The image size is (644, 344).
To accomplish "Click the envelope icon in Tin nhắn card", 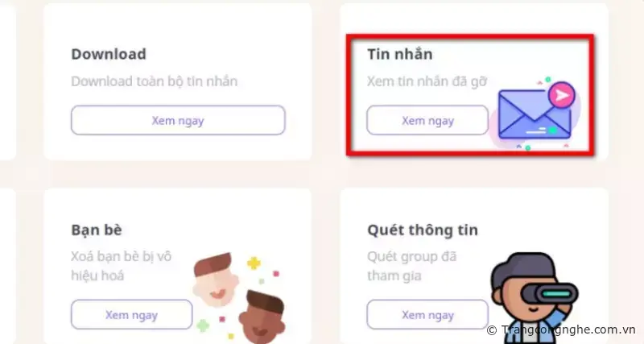I will tap(535, 115).
